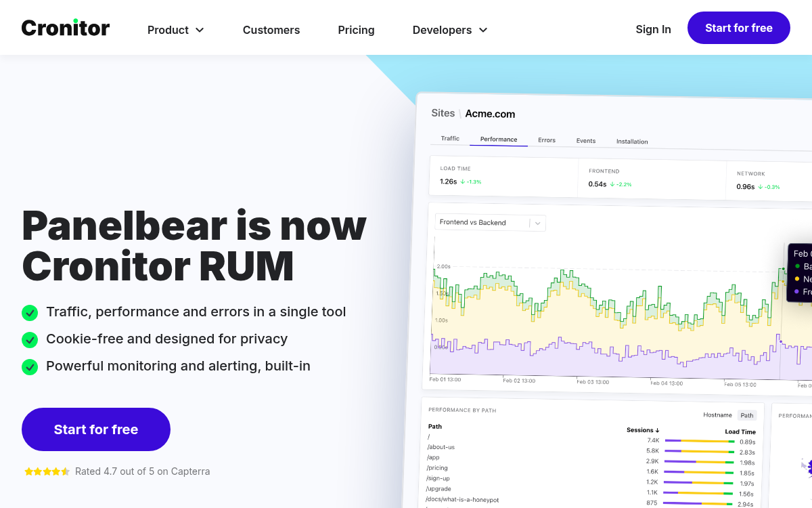Click the Load Time column header
The width and height of the screenshot is (812, 508).
pyautogui.click(x=740, y=431)
